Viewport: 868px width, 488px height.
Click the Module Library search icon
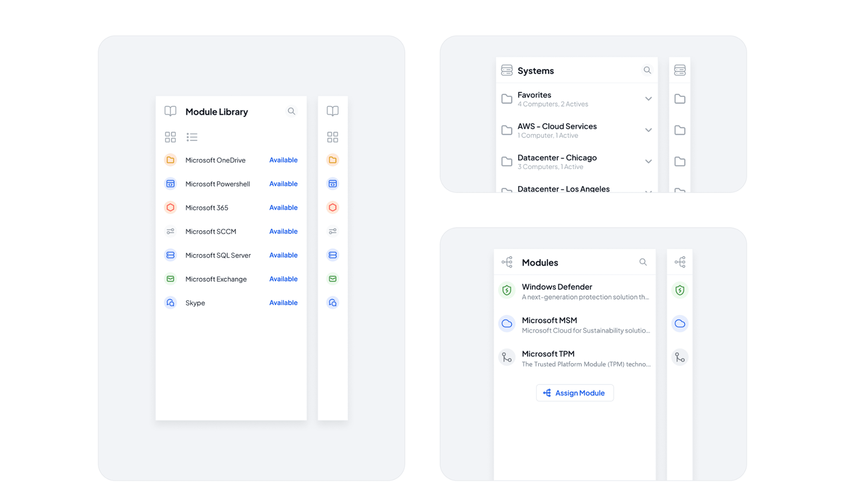tap(291, 111)
